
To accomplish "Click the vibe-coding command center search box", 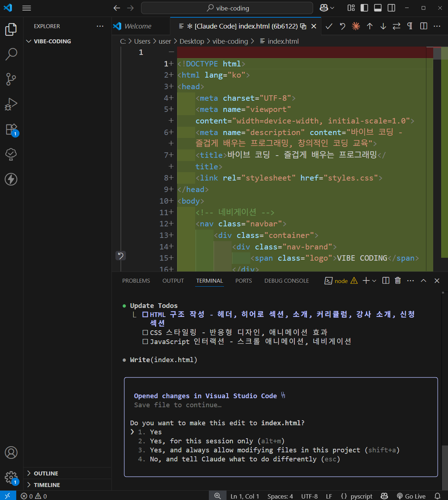I will click(227, 8).
